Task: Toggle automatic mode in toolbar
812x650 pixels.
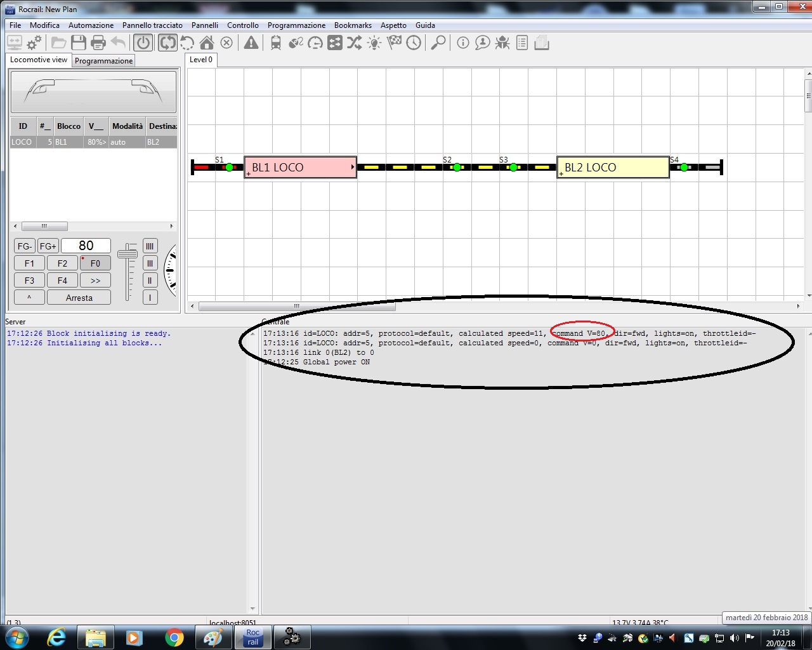Action: pos(167,43)
